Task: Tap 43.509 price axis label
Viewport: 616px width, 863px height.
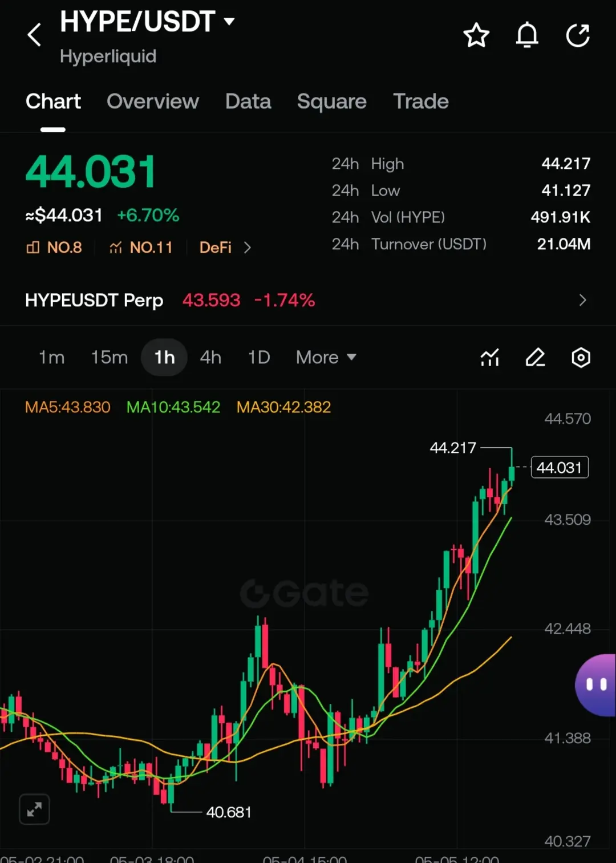Action: pyautogui.click(x=568, y=520)
